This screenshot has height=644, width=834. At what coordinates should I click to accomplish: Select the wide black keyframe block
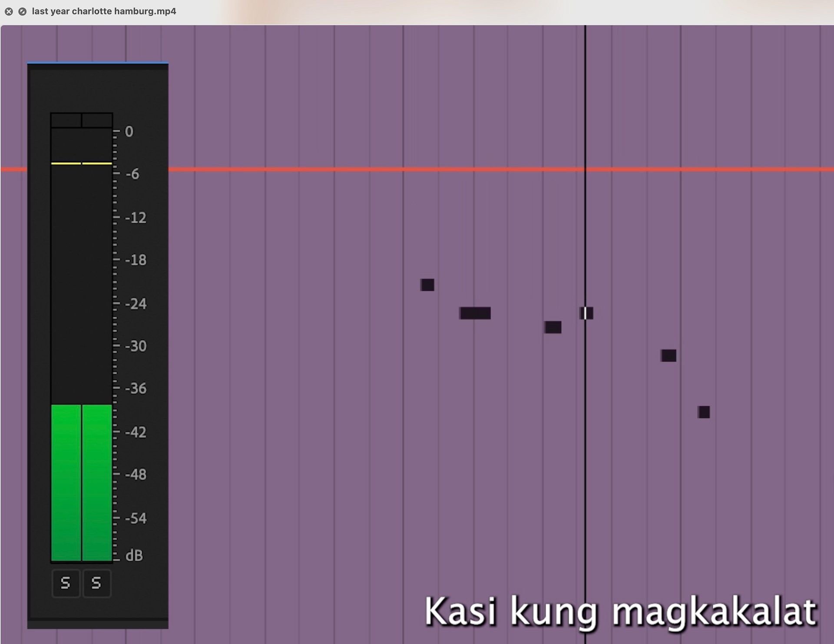pos(475,313)
